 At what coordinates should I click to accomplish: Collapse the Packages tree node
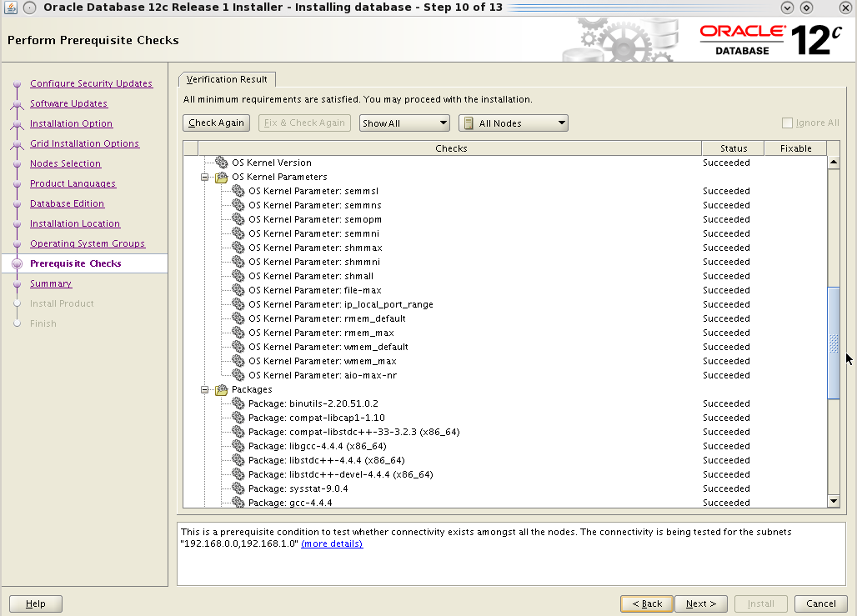204,390
